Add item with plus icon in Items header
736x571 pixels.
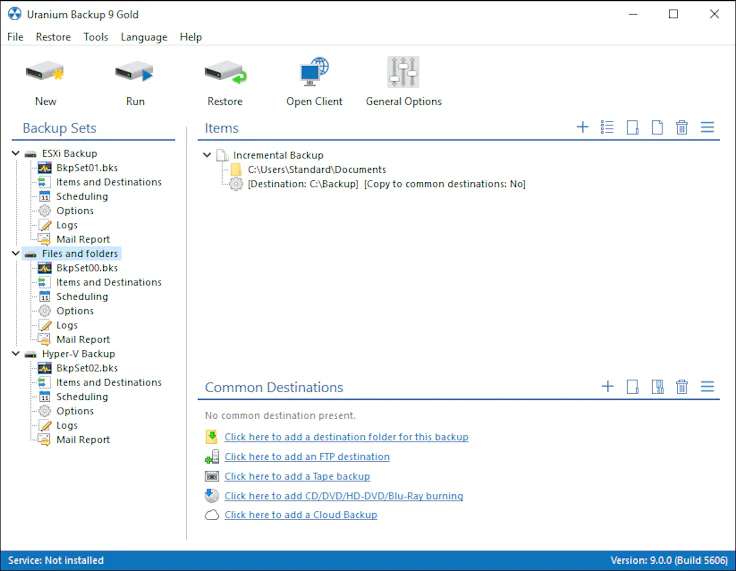click(583, 127)
